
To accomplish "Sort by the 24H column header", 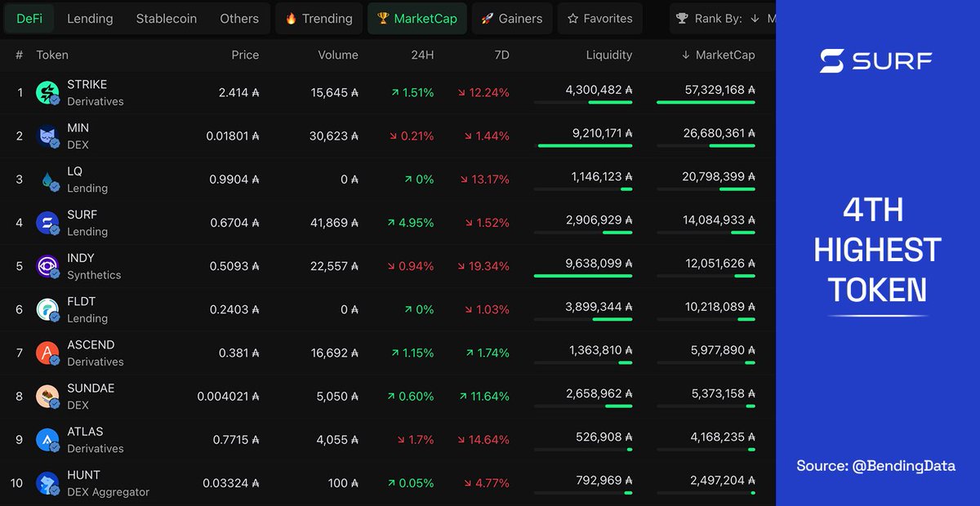I will coord(422,55).
